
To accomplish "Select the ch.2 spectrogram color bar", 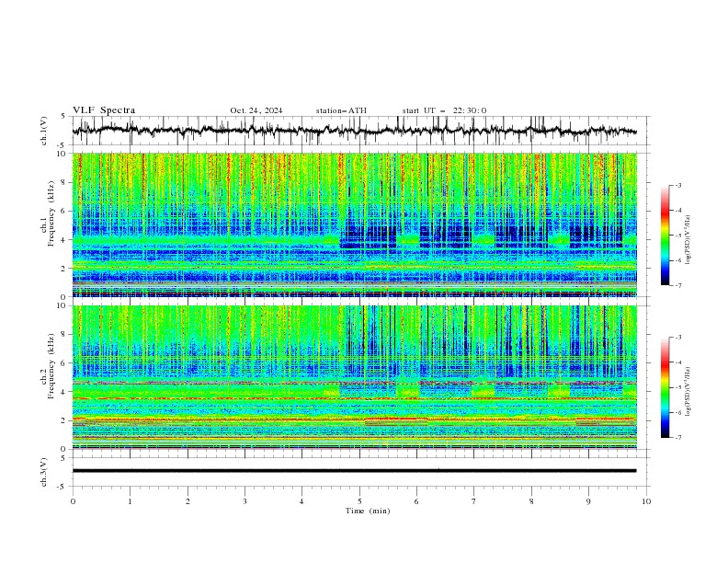I will [665, 387].
